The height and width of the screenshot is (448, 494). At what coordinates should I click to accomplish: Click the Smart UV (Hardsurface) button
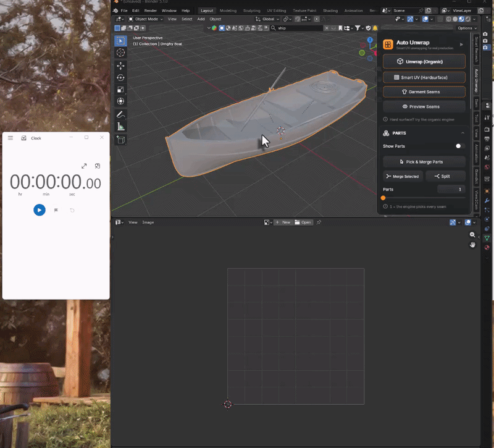pos(424,77)
